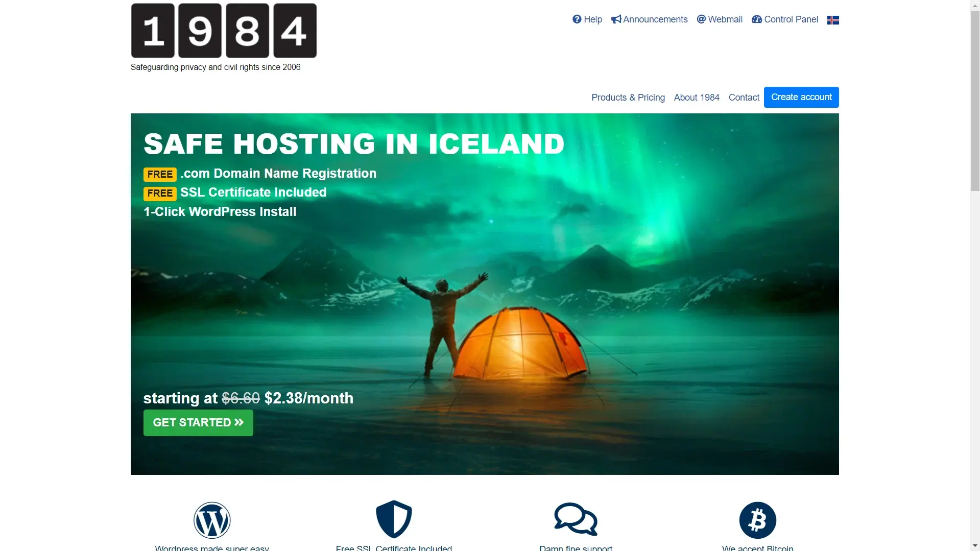Switch language via Iceland flag icon
Image resolution: width=980 pixels, height=551 pixels.
click(x=833, y=20)
